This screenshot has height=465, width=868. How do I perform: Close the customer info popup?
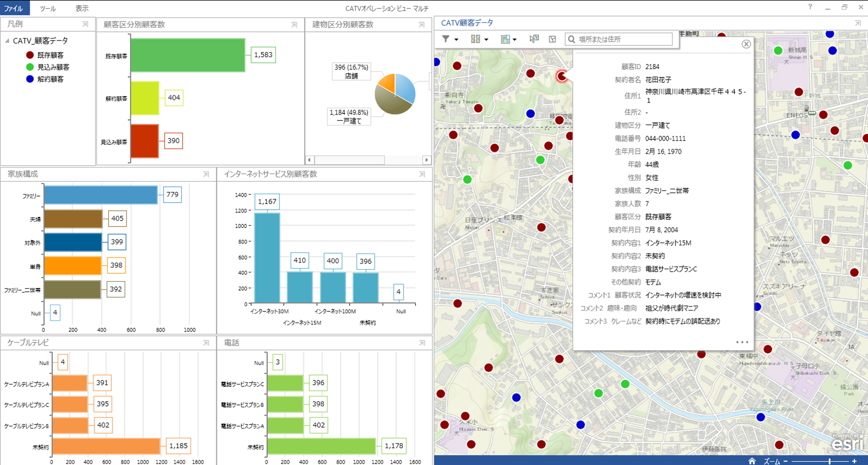pos(746,44)
